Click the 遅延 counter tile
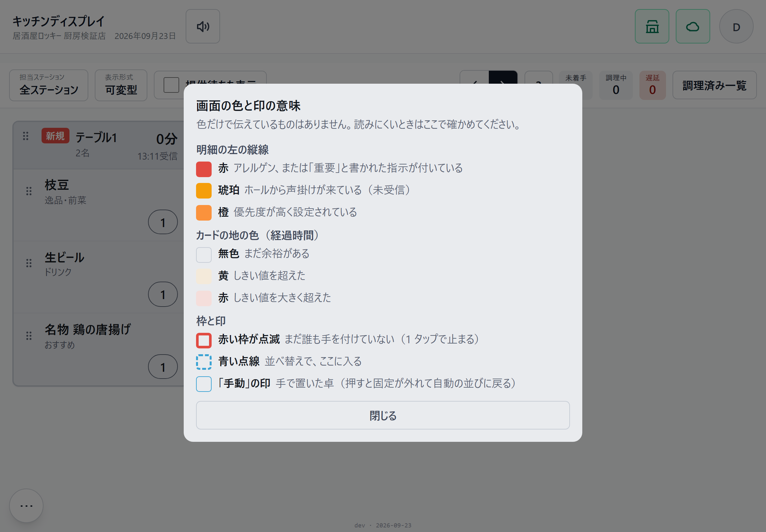This screenshot has height=532, width=766. [653, 85]
